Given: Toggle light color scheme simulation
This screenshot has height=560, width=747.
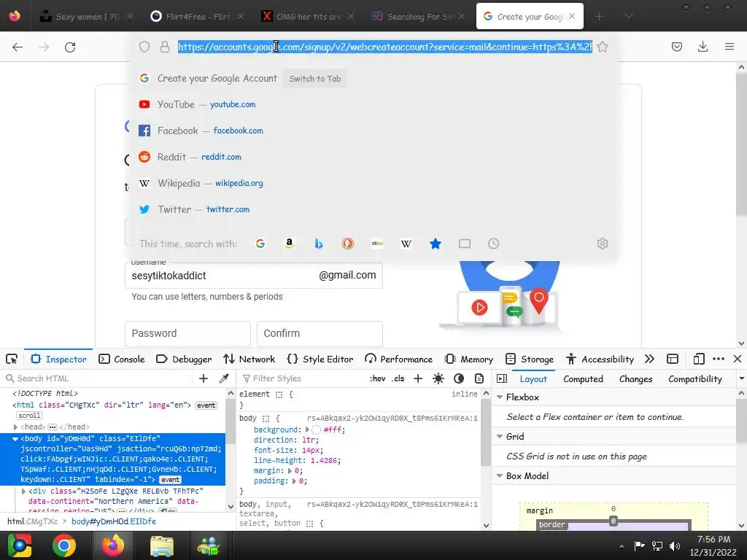Looking at the screenshot, I should pos(438,378).
